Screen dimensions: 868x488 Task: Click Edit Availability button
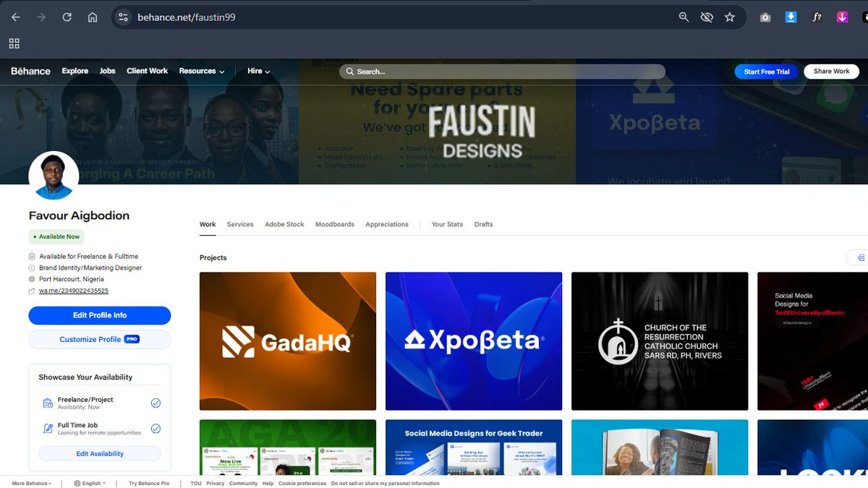point(100,453)
